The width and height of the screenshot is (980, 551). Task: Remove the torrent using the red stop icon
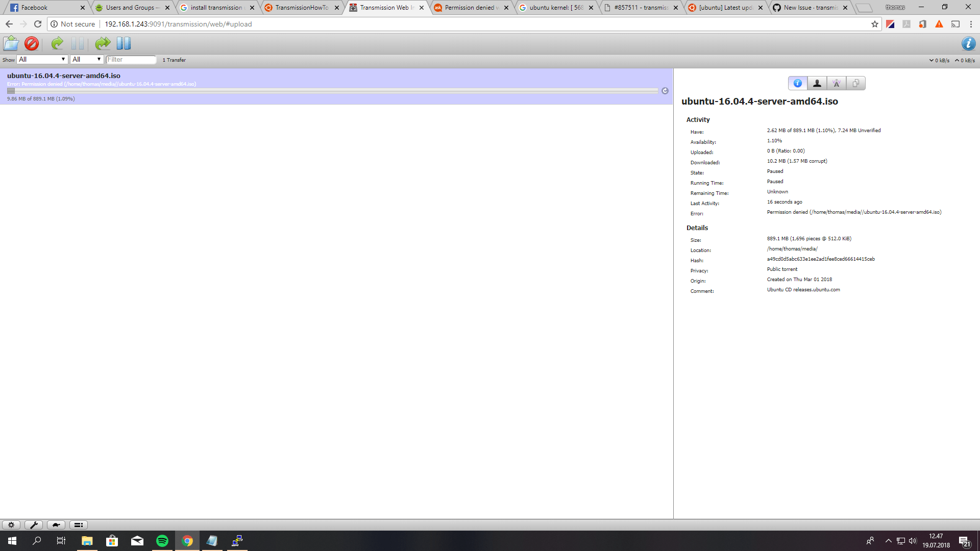(x=31, y=43)
